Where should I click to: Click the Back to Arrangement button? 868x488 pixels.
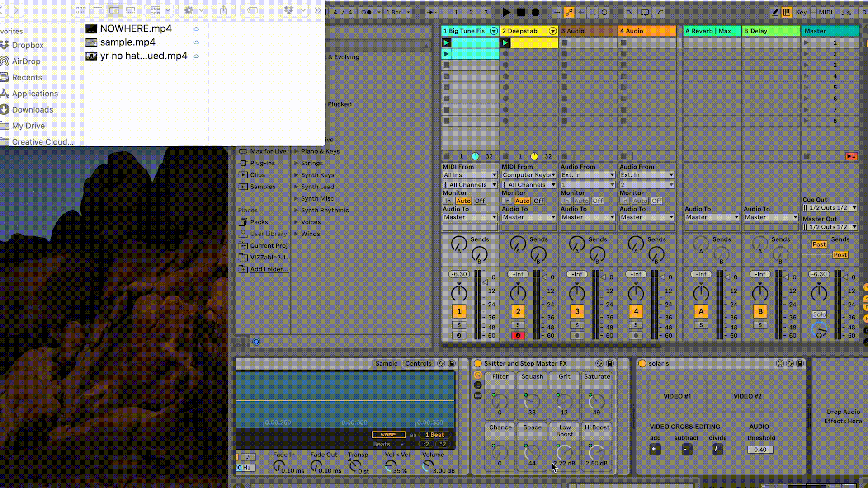[851, 156]
